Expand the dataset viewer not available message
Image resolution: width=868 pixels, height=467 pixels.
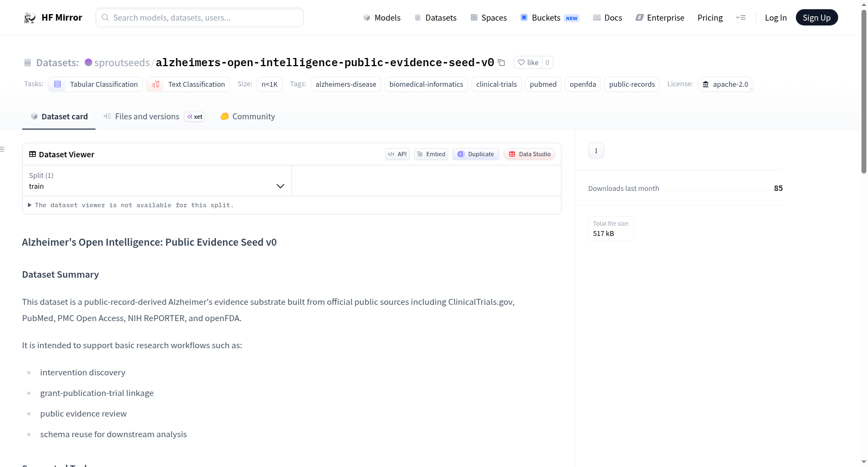131,205
